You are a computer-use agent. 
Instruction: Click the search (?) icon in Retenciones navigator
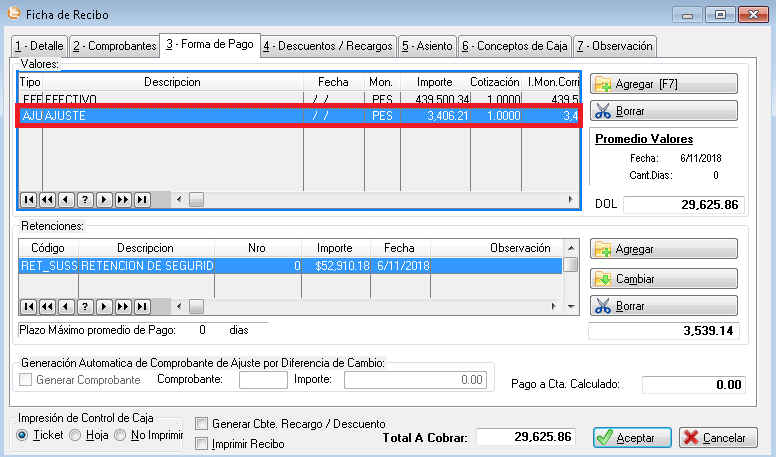[x=85, y=306]
